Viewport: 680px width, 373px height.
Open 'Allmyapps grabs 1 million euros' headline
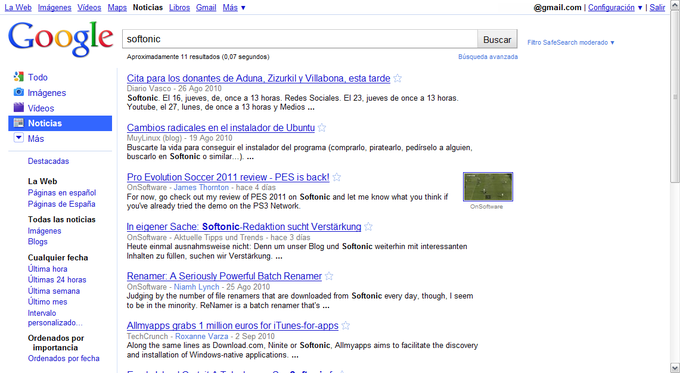click(232, 326)
